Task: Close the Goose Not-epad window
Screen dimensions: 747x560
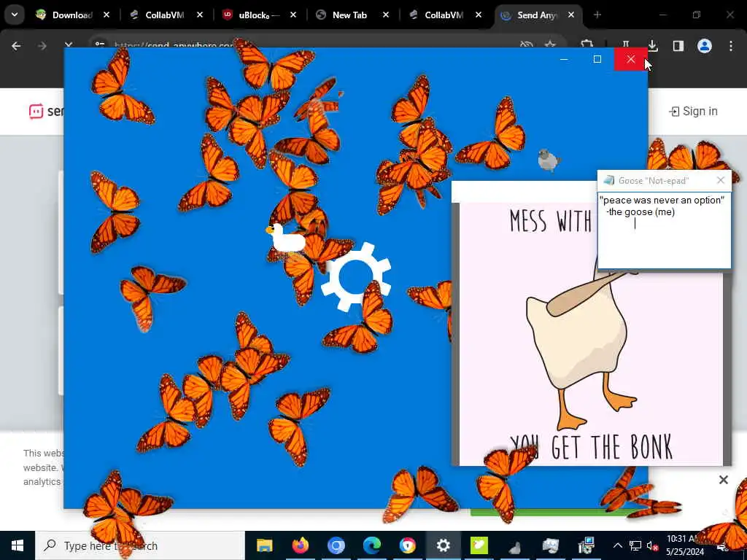Action: 720,180
